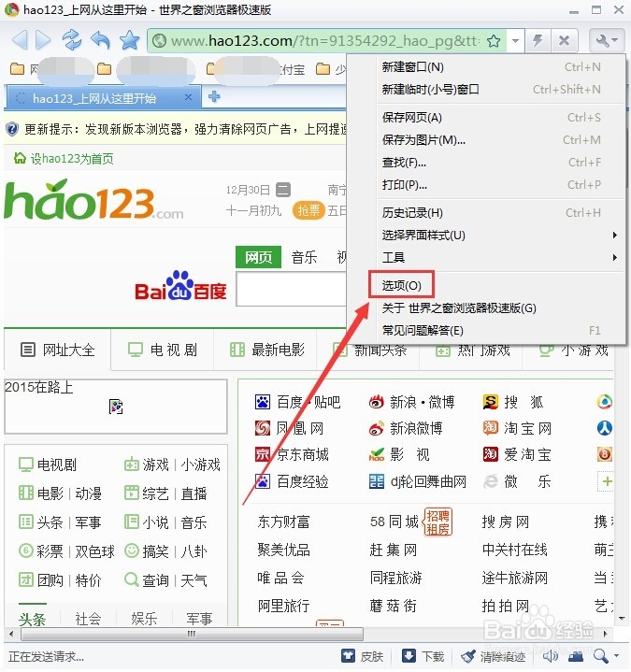The height and width of the screenshot is (672, 631).
Task: Click the browser back arrow
Action: (x=20, y=40)
